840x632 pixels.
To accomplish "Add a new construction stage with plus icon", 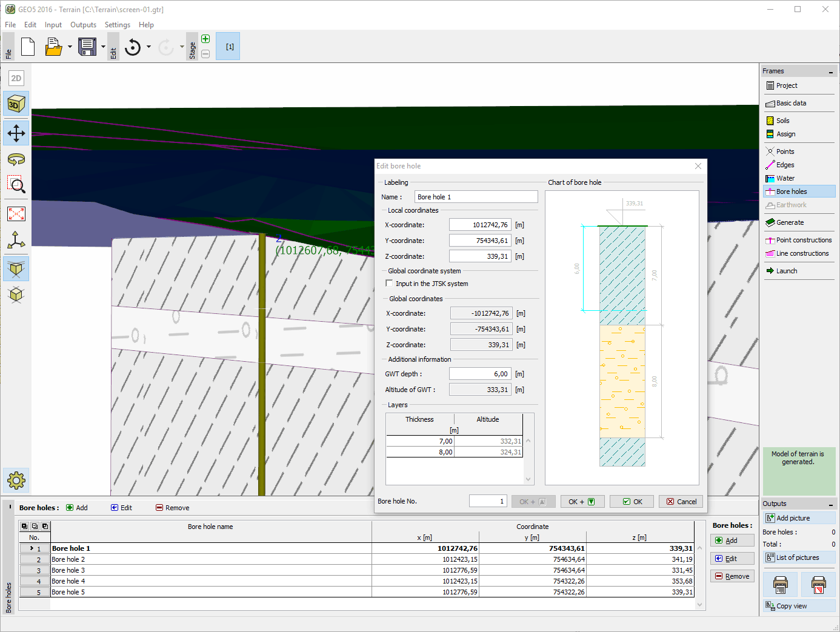I will 205,38.
